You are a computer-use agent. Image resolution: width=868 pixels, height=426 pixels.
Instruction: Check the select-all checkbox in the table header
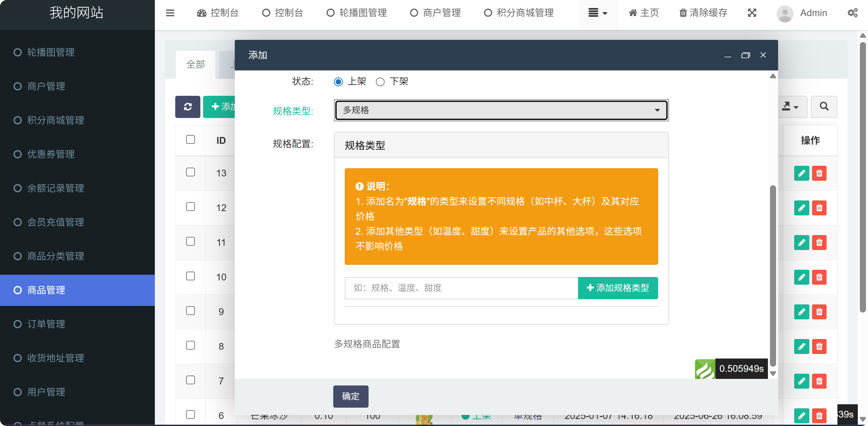pos(190,139)
